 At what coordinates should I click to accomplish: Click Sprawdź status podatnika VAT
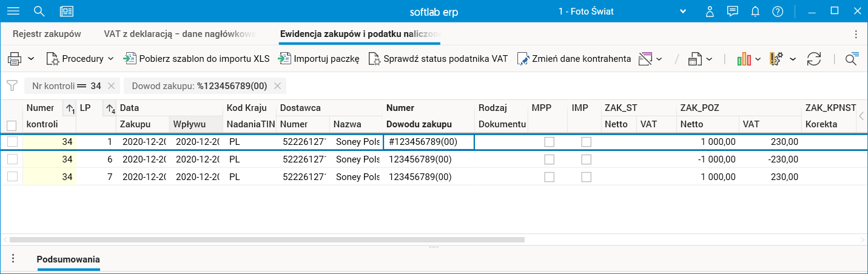coord(439,59)
